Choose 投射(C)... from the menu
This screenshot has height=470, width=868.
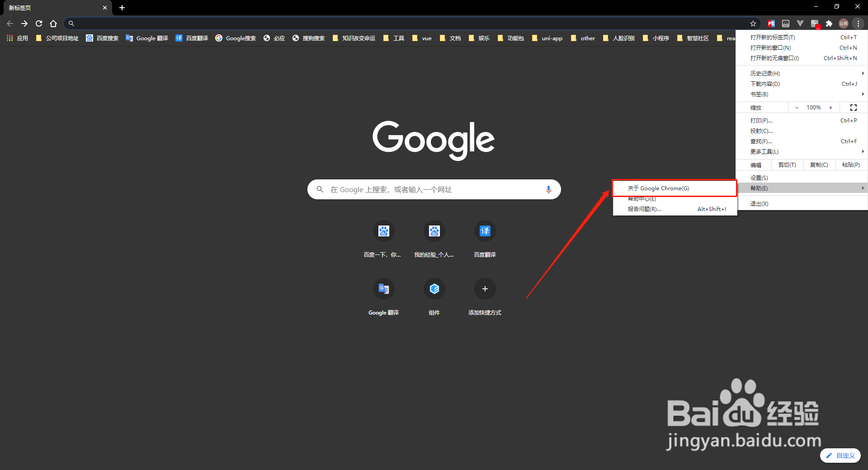(x=802, y=131)
